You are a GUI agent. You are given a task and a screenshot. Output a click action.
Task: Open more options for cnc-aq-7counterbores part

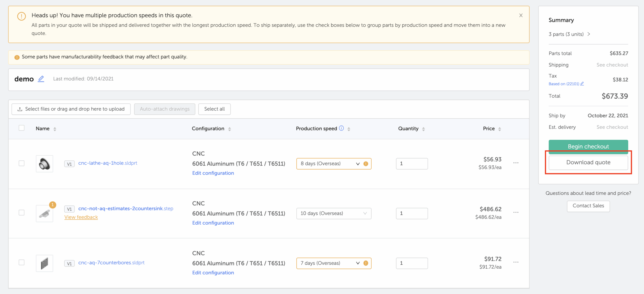pos(516,262)
